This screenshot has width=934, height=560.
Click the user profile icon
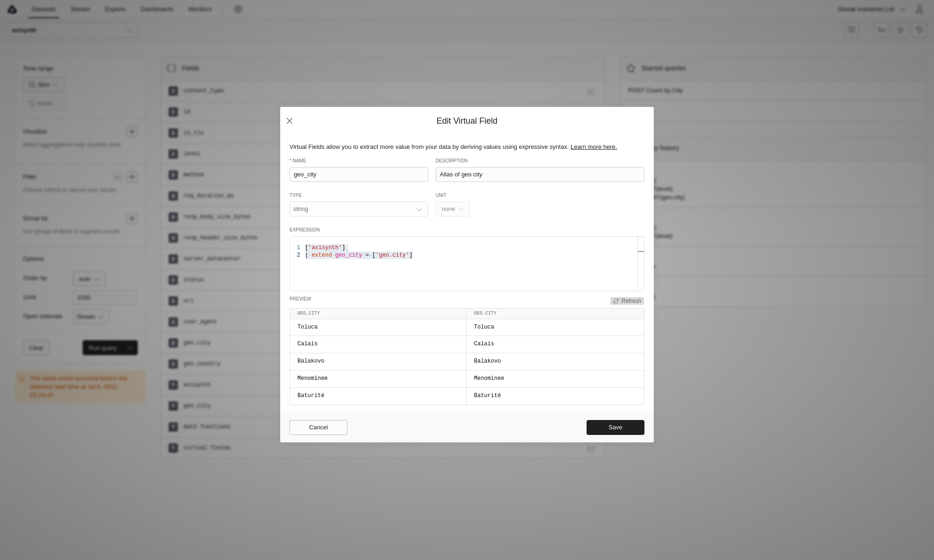(919, 9)
